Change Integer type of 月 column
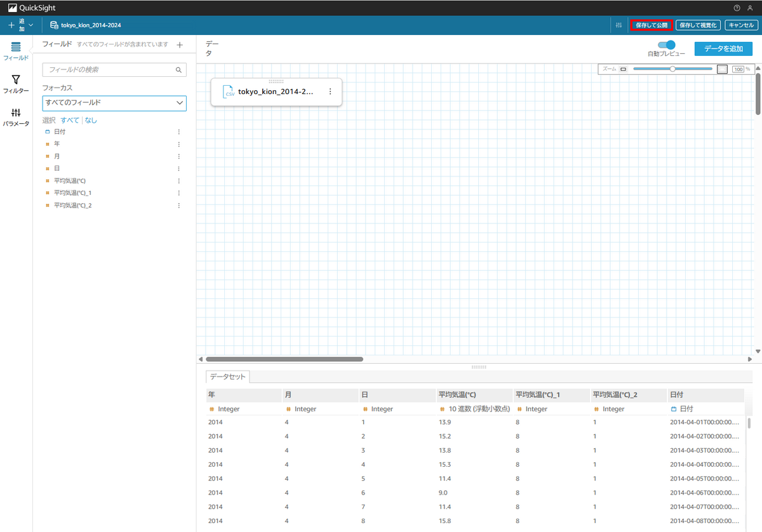This screenshot has height=532, width=762. click(301, 409)
